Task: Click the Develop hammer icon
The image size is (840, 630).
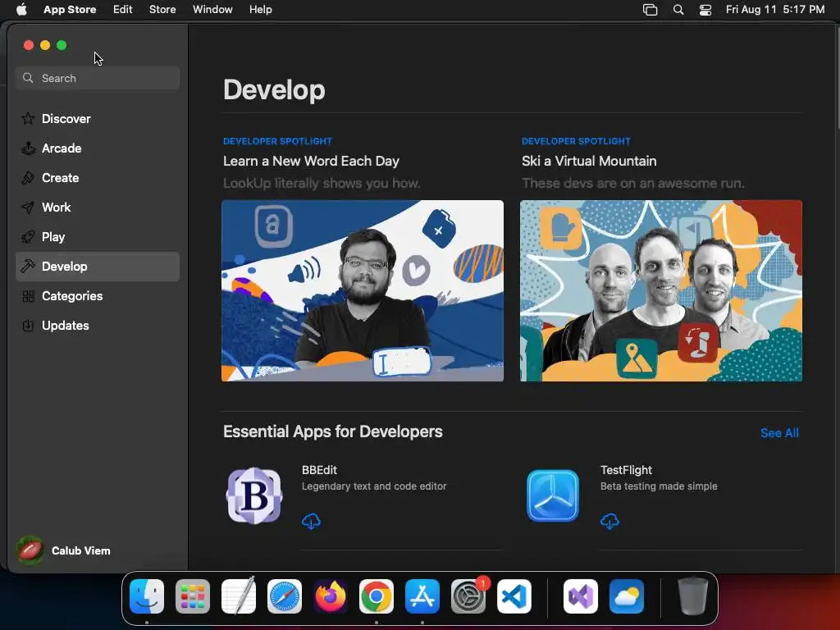Action: click(28, 267)
